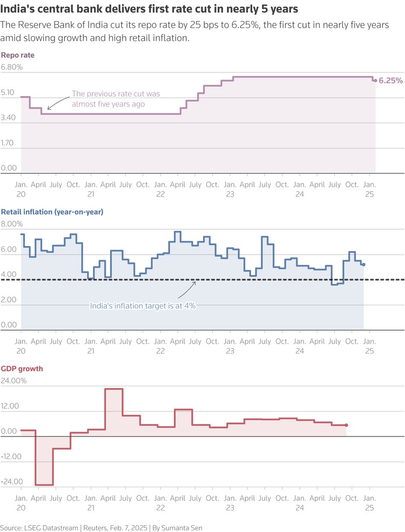Select the "Retail inflation (year-on-year)" chart title

click(52, 212)
